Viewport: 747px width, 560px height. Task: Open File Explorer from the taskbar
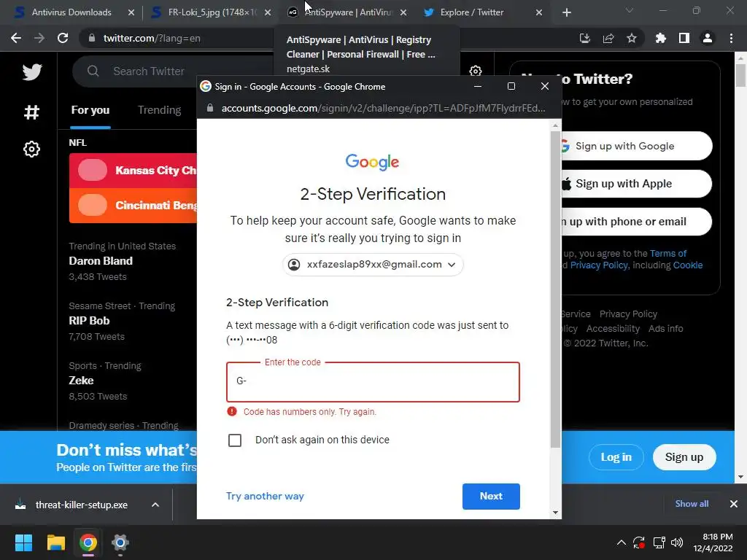[55, 542]
